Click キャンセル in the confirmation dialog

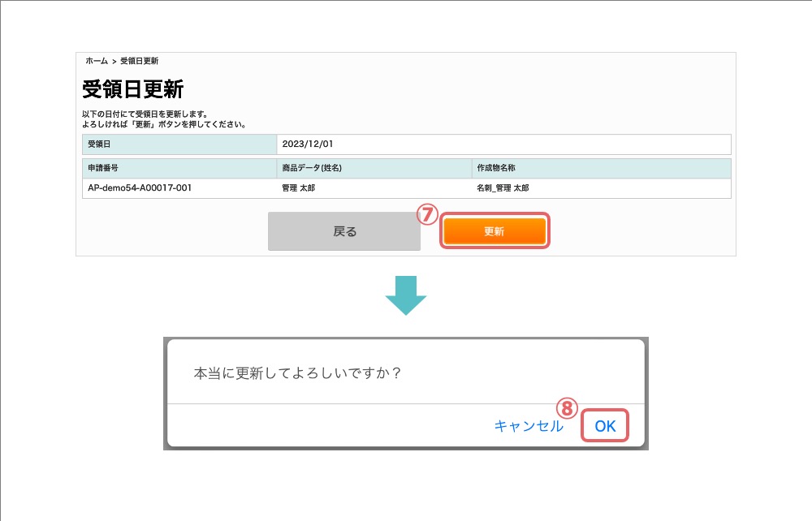(529, 426)
